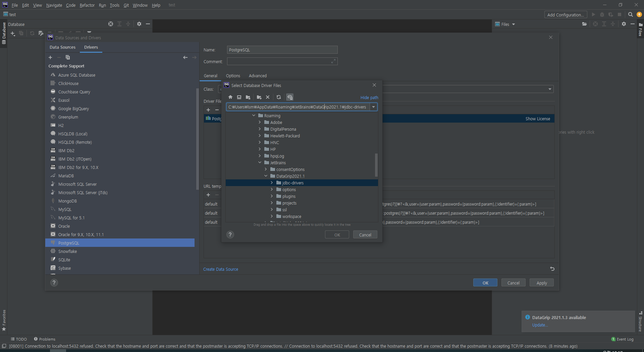Click OK in Data Sources and Drivers
This screenshot has width=644, height=352.
[485, 283]
